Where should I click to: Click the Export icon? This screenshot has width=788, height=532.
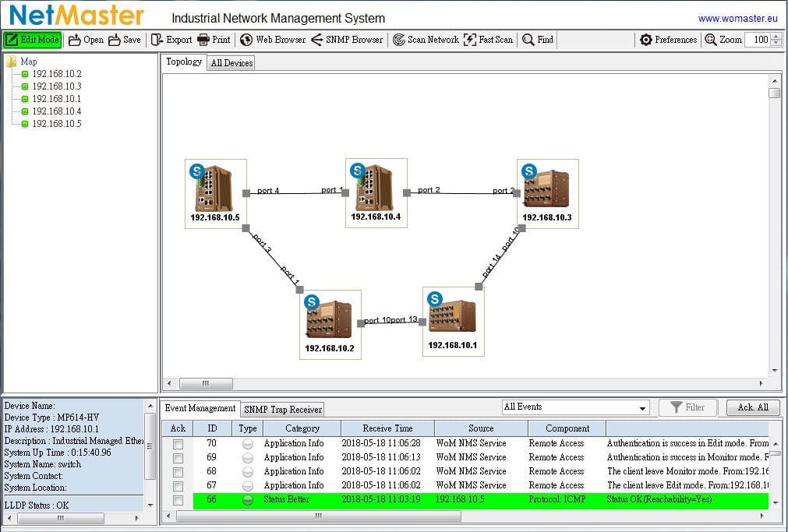tap(157, 40)
